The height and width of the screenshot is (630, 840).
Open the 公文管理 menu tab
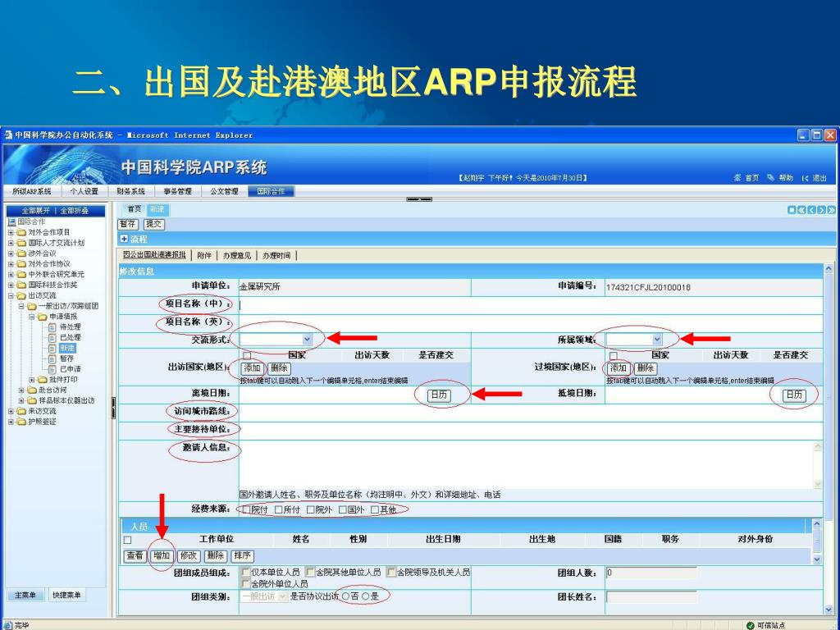point(225,191)
